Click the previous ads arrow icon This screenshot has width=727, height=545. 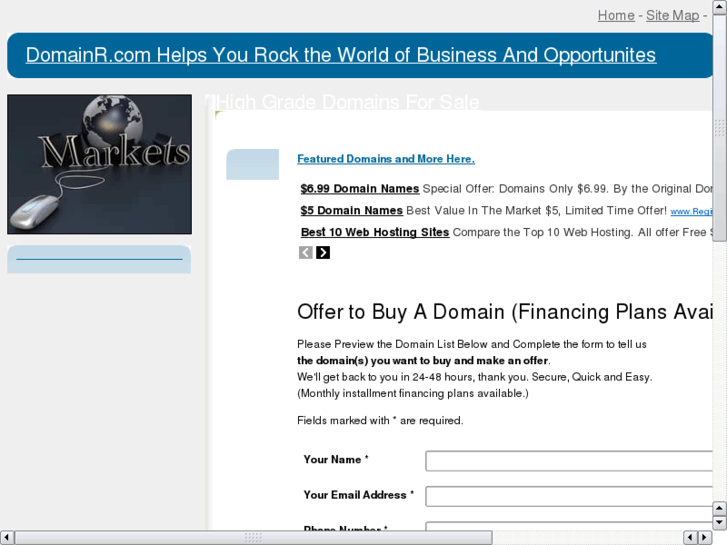pos(306,253)
